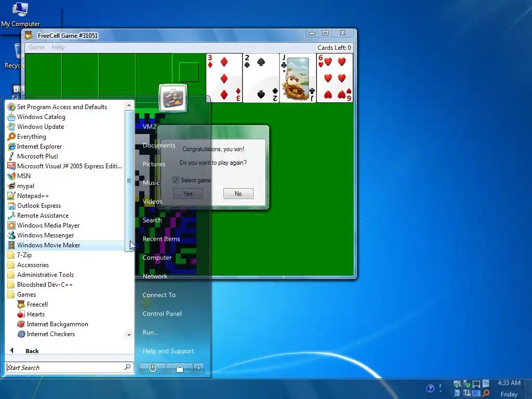Open Search from Start menu
Screen dimensions: 532x399
tap(152, 220)
